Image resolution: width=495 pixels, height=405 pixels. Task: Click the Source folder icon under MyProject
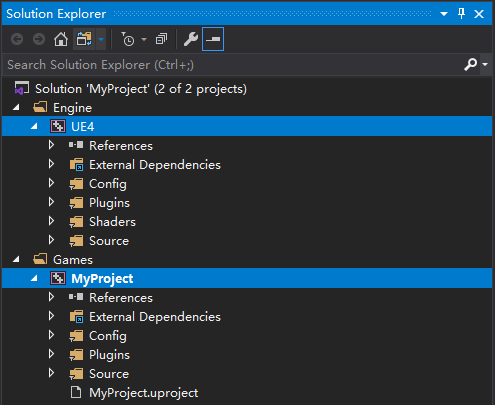[76, 374]
